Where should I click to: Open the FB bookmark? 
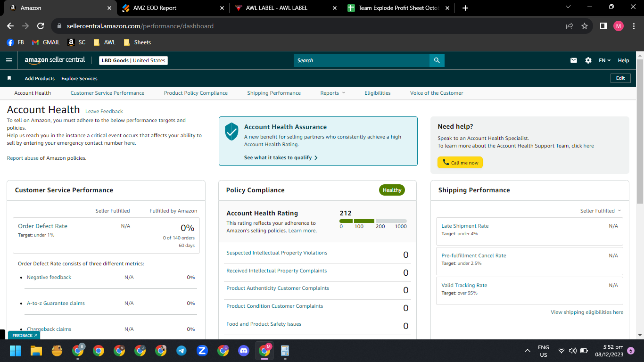16,42
